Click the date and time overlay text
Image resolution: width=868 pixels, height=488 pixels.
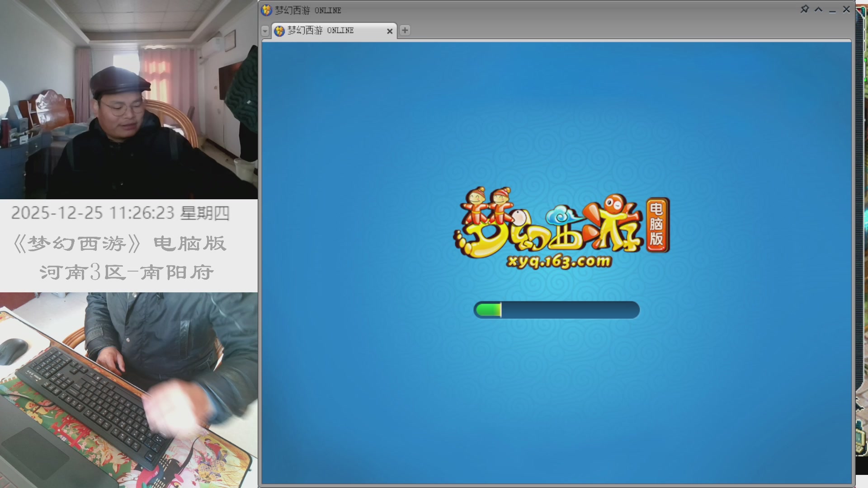tap(120, 213)
